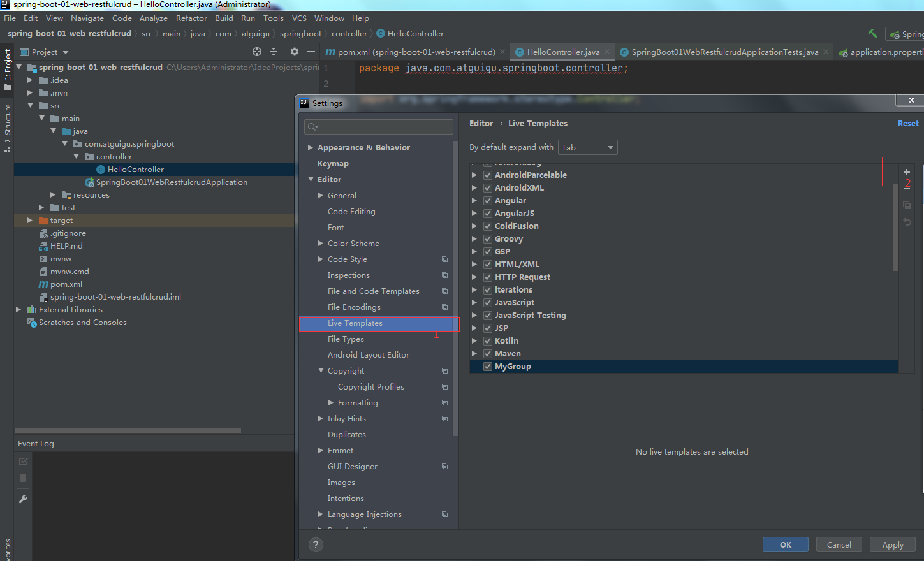Screen dimensions: 924x561
Task: Expand the Maven live templates group
Action: tap(474, 354)
